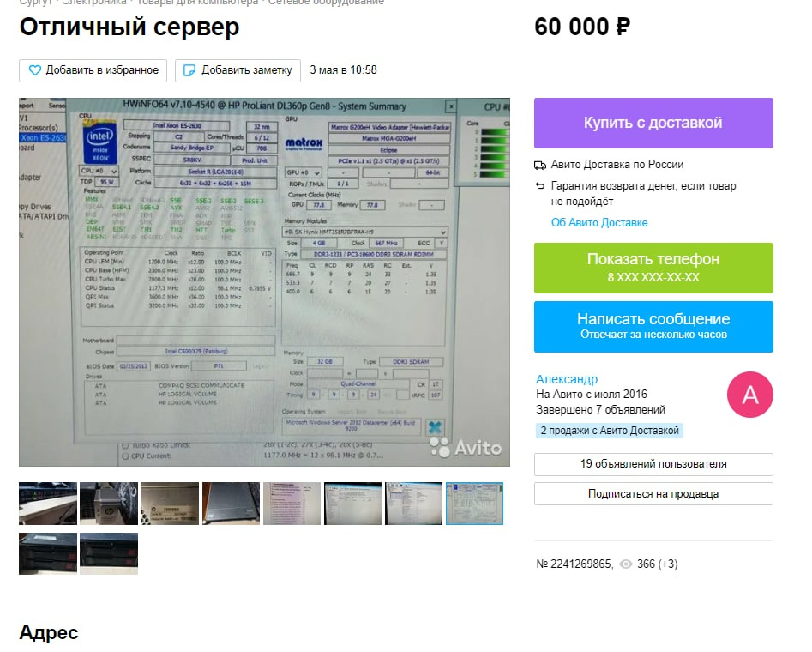Click the price 60 000 ₽
The width and height of the screenshot is (812, 652).
pyautogui.click(x=582, y=27)
